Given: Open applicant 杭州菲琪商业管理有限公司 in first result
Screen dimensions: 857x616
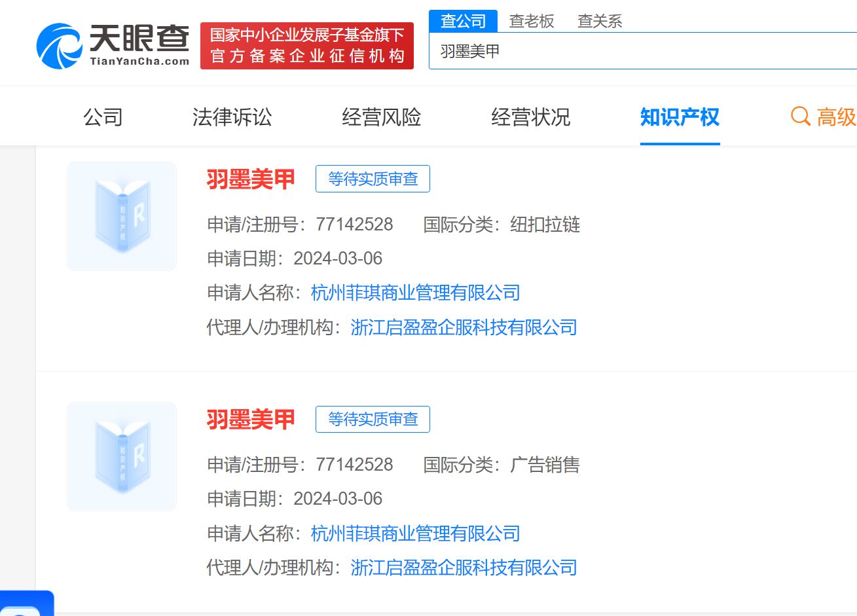Looking at the screenshot, I should click(415, 293).
